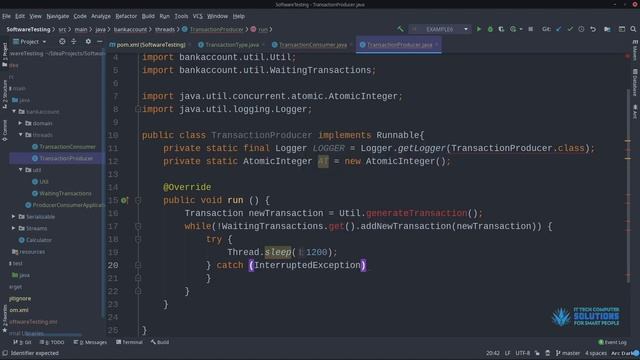The width and height of the screenshot is (640, 360).
Task: Open Structure tool window on left strip
Action: click(4, 95)
